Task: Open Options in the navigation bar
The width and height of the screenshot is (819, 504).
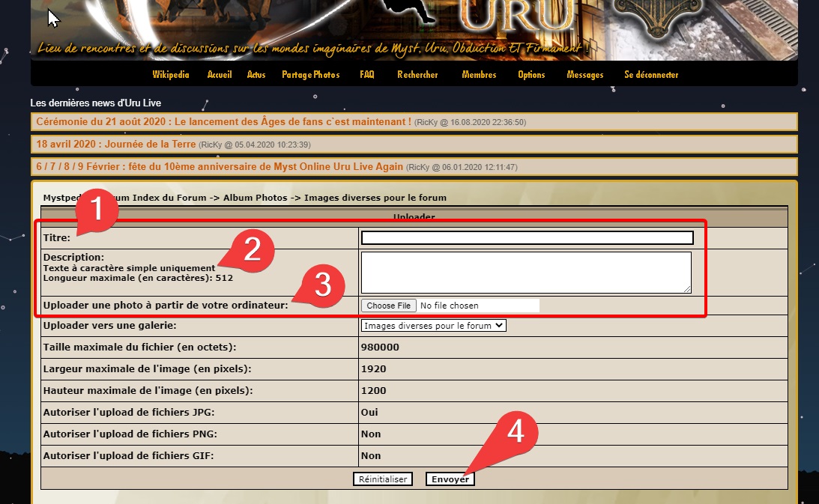Action: (x=531, y=75)
